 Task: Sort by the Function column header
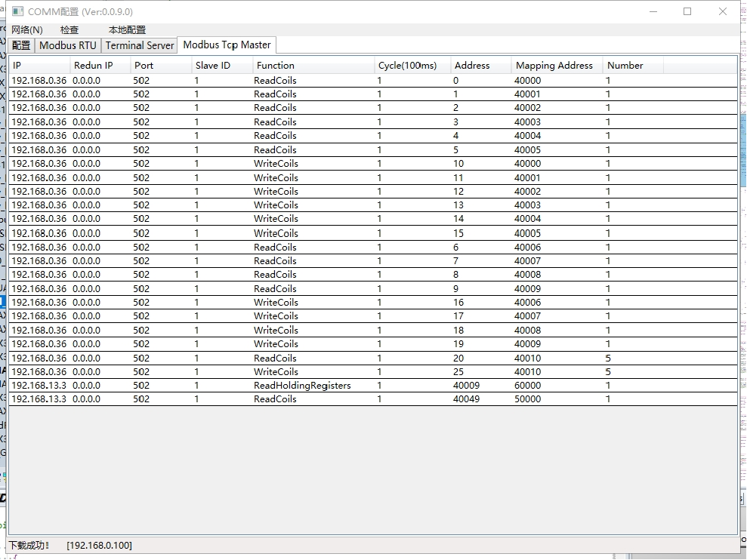click(x=313, y=66)
